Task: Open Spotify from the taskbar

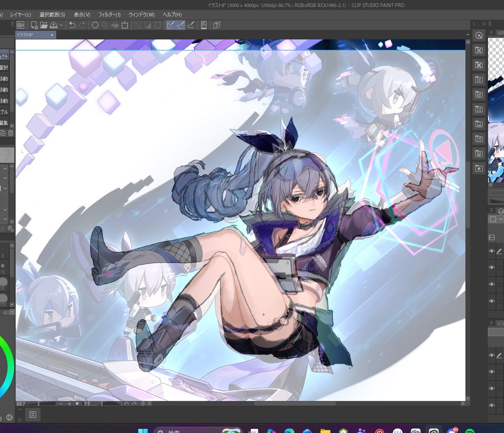Action: 470,431
